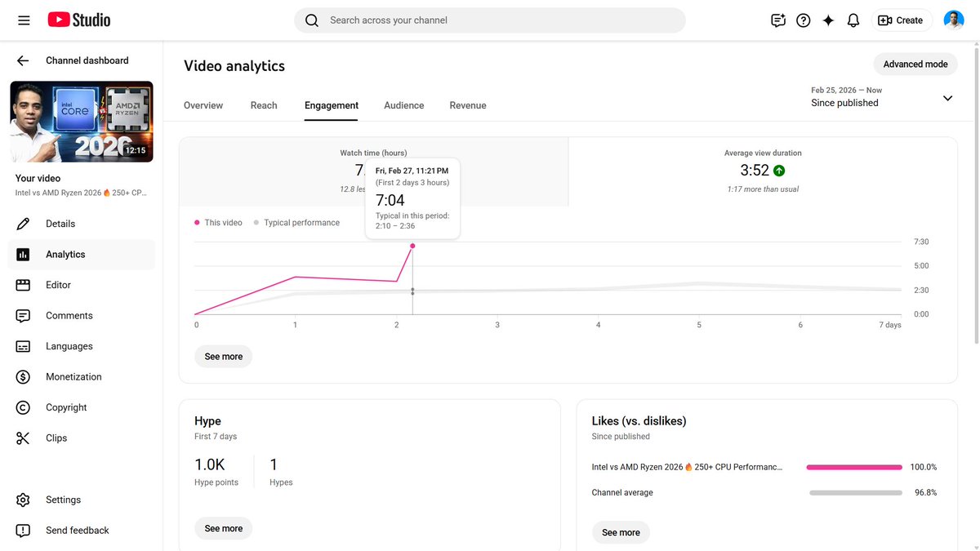Switch to the Overview tab
Screen dimensions: 980x551
pyautogui.click(x=203, y=105)
